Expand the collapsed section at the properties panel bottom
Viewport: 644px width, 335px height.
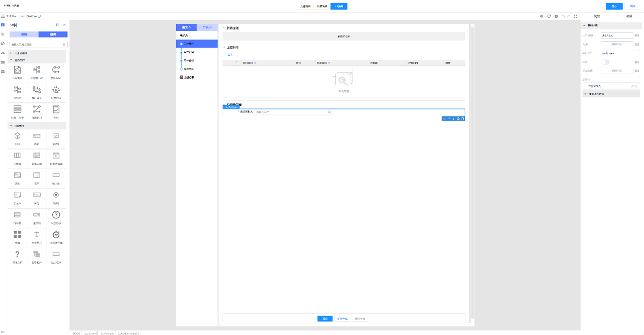coord(585,94)
